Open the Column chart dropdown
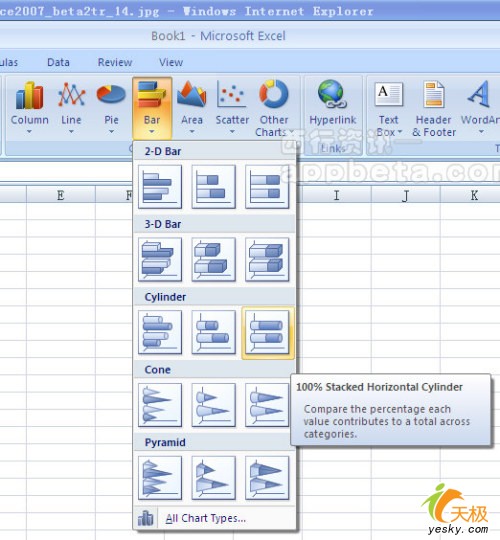 tap(29, 108)
